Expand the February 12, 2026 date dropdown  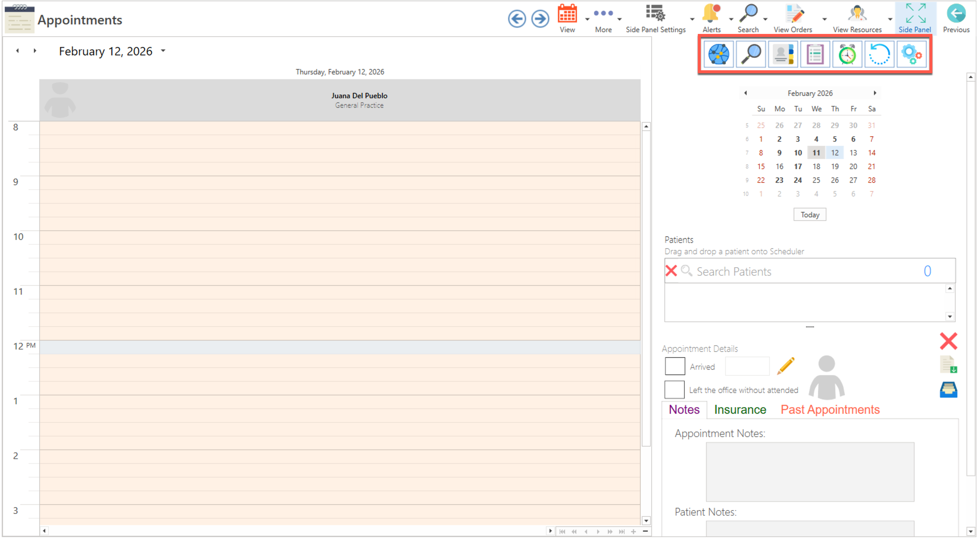pyautogui.click(x=163, y=51)
